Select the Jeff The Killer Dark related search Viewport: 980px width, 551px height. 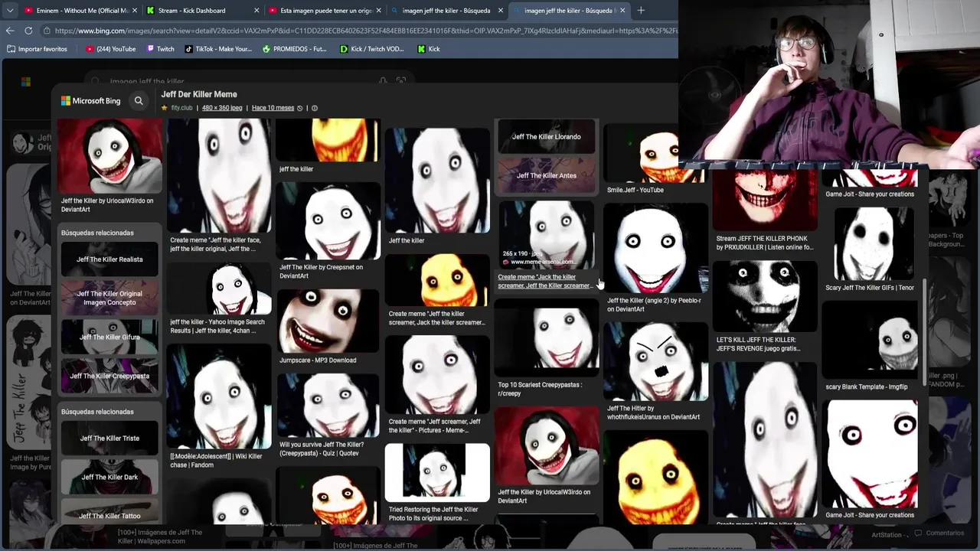click(109, 477)
